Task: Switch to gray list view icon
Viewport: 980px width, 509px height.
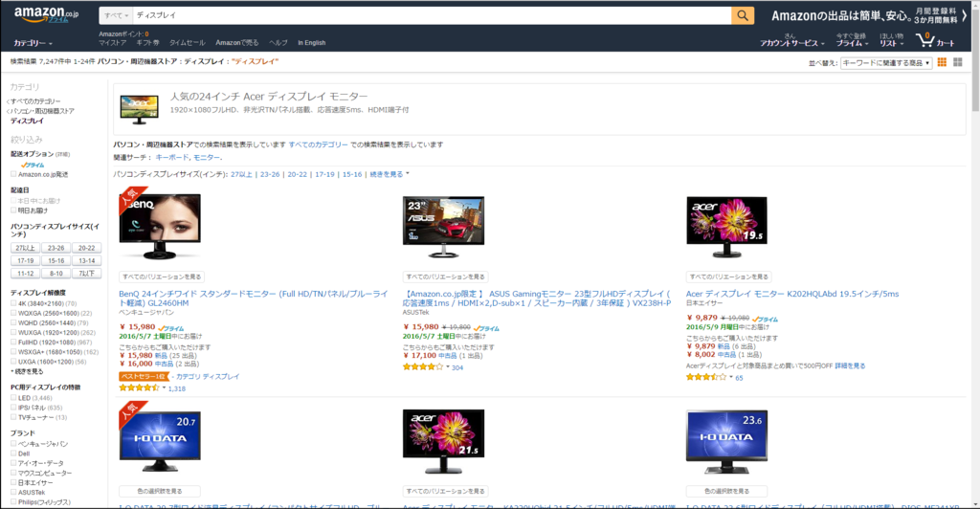Action: pos(957,62)
